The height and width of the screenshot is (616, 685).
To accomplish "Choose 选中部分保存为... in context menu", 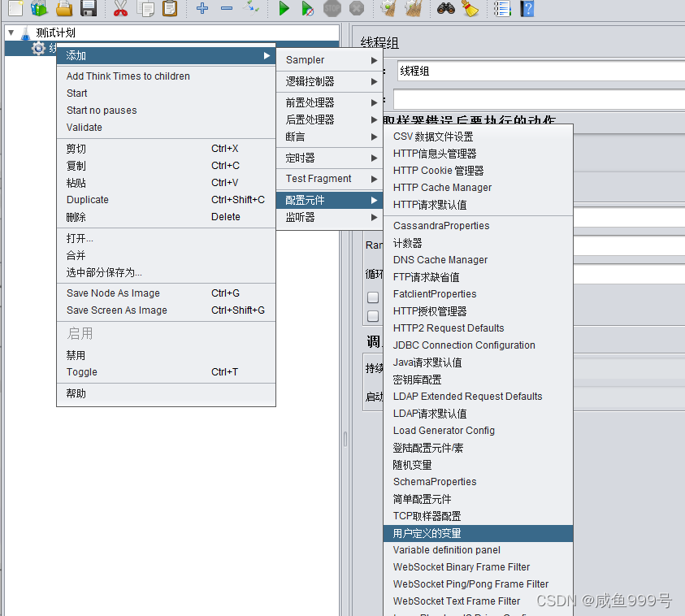I will tap(166, 272).
